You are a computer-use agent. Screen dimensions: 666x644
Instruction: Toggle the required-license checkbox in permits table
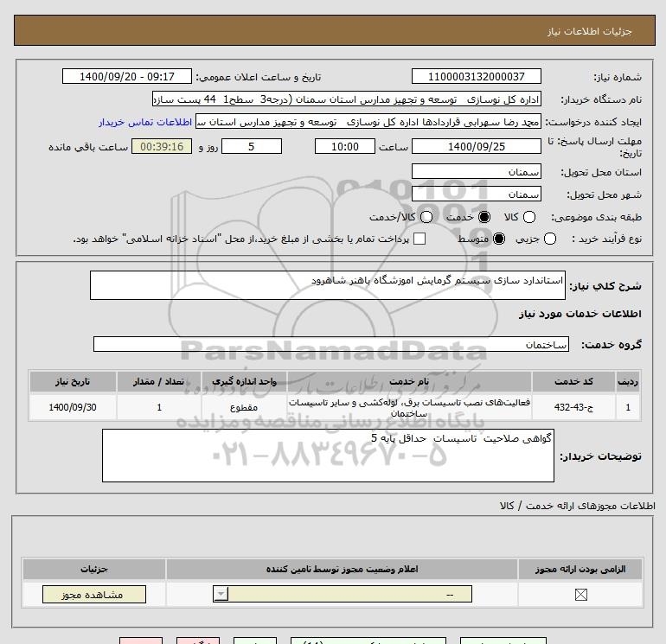[580, 595]
